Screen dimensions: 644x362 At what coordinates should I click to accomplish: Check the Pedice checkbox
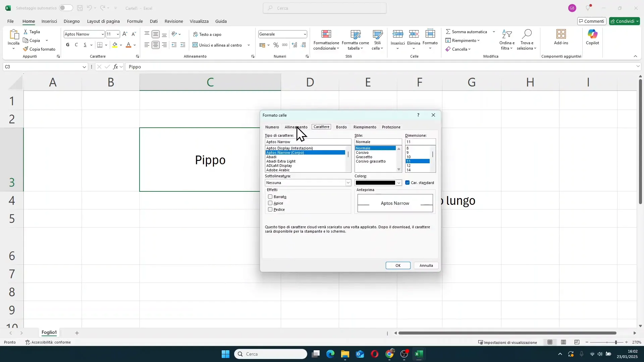click(x=270, y=209)
